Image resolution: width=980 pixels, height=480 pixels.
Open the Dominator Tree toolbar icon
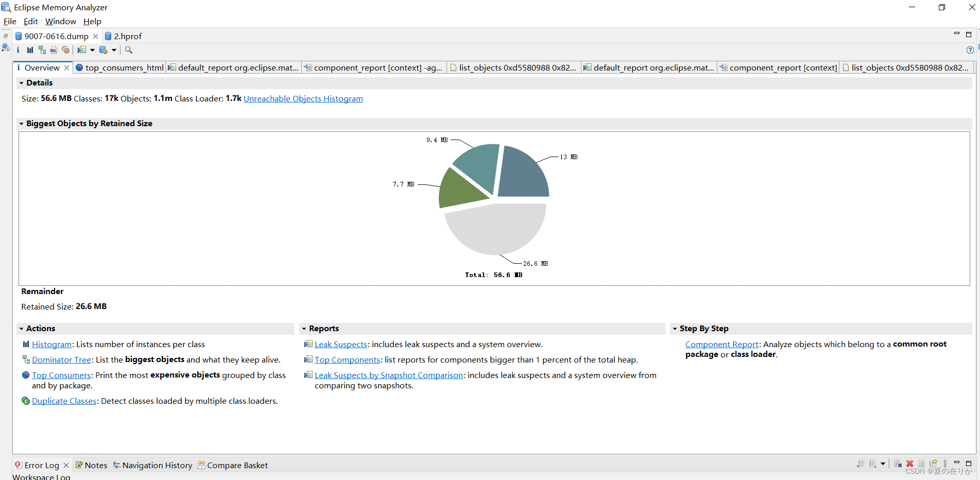[x=42, y=50]
